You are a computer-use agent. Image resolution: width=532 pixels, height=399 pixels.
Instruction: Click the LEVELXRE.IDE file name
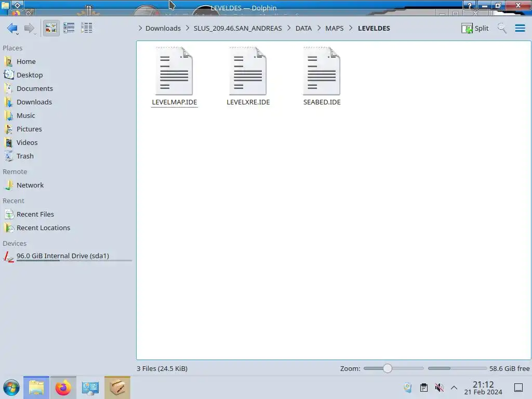click(248, 102)
